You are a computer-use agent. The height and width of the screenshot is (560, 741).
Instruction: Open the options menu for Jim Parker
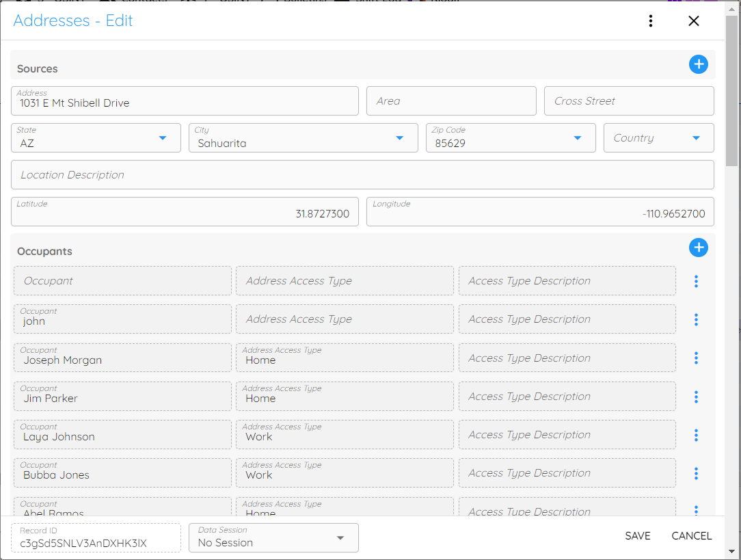coord(696,396)
